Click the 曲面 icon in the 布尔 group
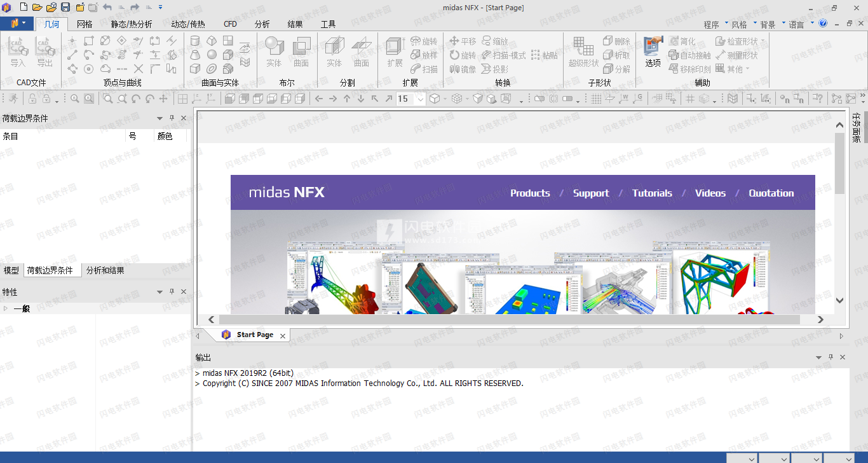The width and height of the screenshot is (868, 463). [x=301, y=52]
